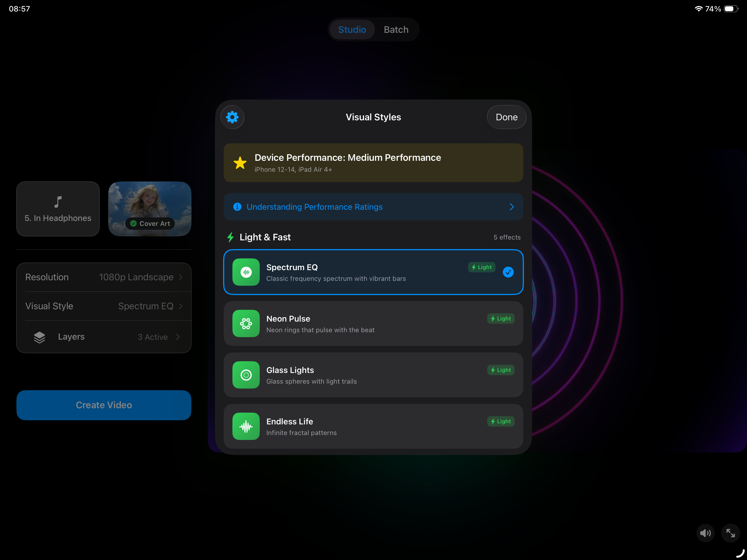Expand Understanding Performance Ratings chevron
The width and height of the screenshot is (747, 560).
point(512,207)
